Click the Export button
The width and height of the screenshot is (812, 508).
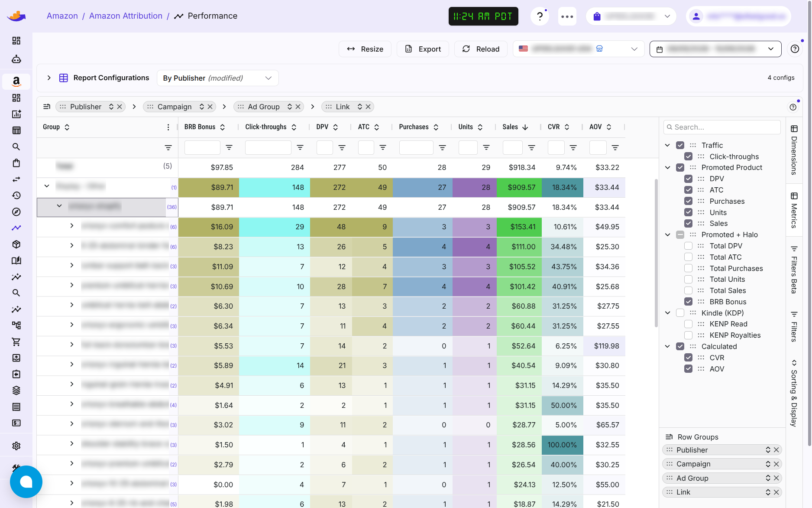pos(423,49)
